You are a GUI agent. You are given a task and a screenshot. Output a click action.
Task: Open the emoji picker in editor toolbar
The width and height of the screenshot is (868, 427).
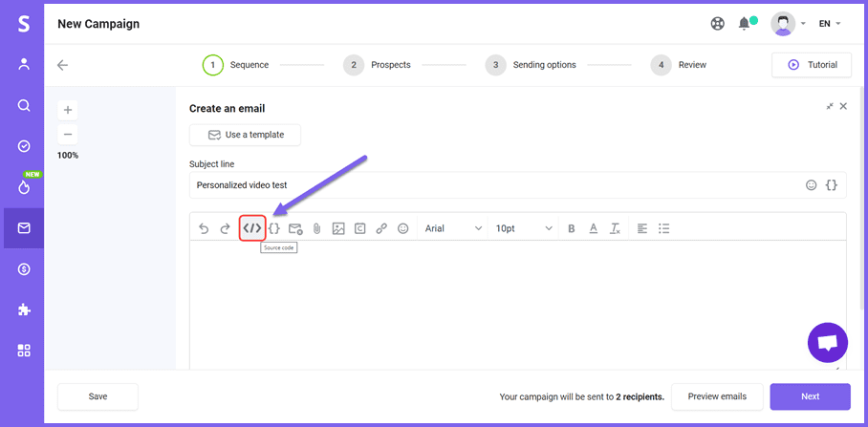[x=403, y=228]
